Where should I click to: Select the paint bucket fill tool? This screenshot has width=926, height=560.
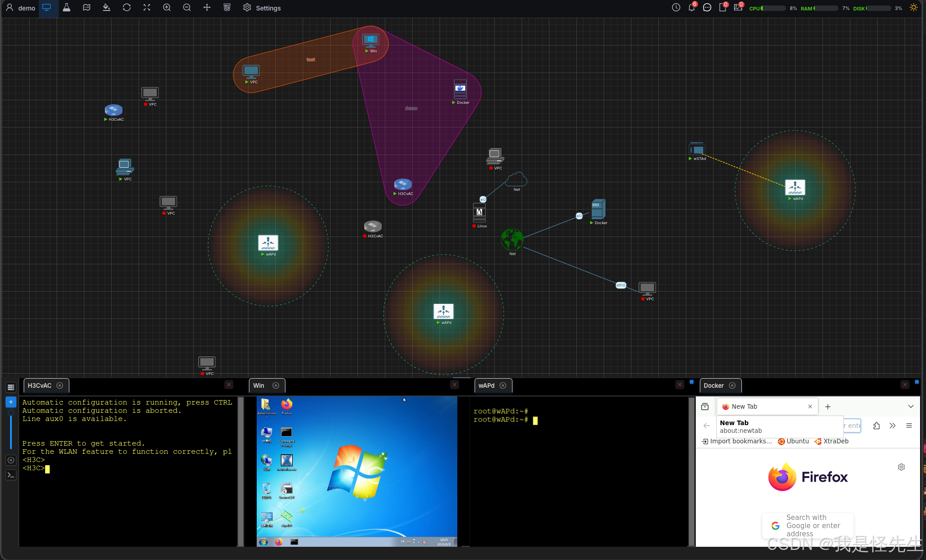[107, 8]
